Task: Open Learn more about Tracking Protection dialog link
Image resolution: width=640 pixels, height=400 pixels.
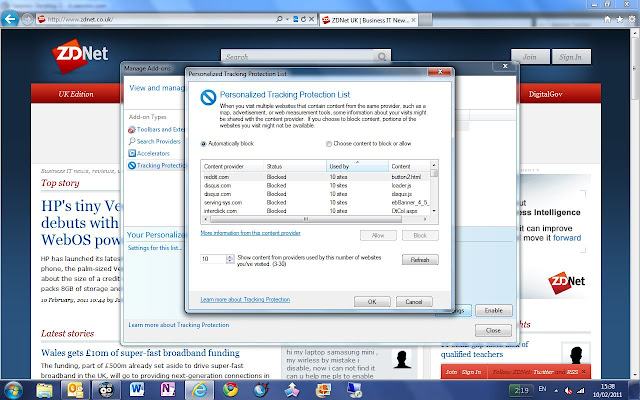Action: click(245, 300)
